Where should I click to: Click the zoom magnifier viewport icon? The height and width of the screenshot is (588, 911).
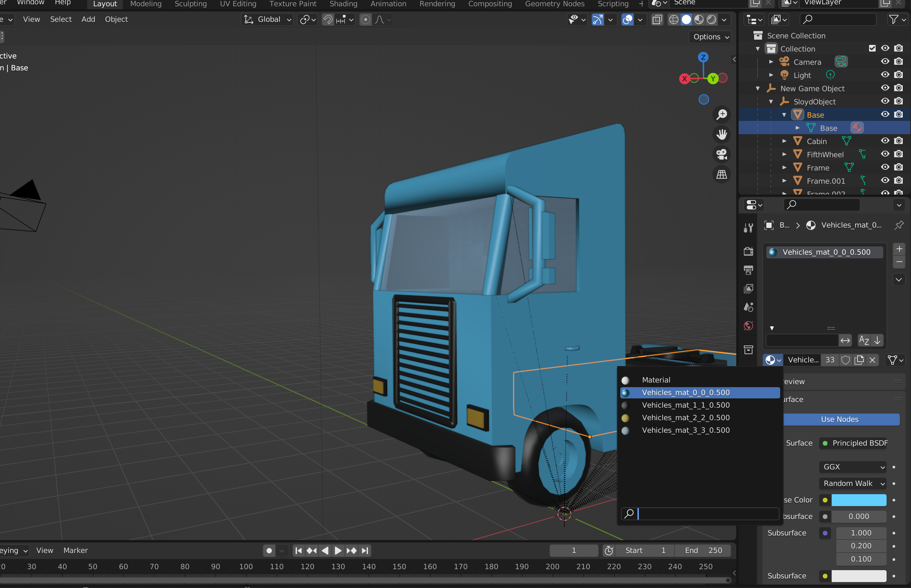(x=722, y=115)
